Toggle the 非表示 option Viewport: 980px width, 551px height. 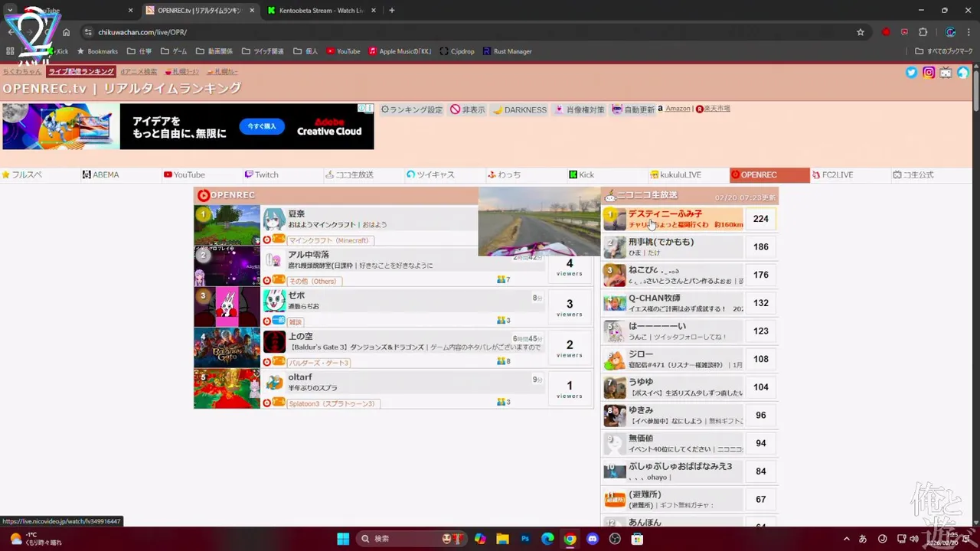(468, 109)
